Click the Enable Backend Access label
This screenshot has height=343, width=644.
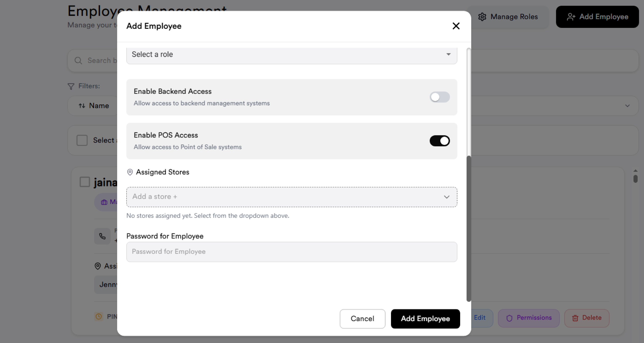point(172,91)
